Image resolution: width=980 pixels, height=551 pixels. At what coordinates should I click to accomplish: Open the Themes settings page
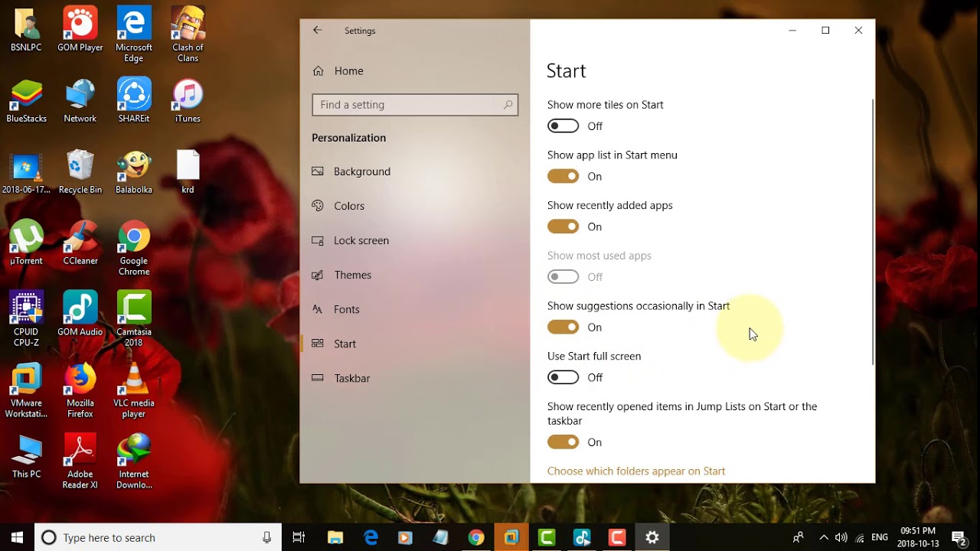click(414, 275)
